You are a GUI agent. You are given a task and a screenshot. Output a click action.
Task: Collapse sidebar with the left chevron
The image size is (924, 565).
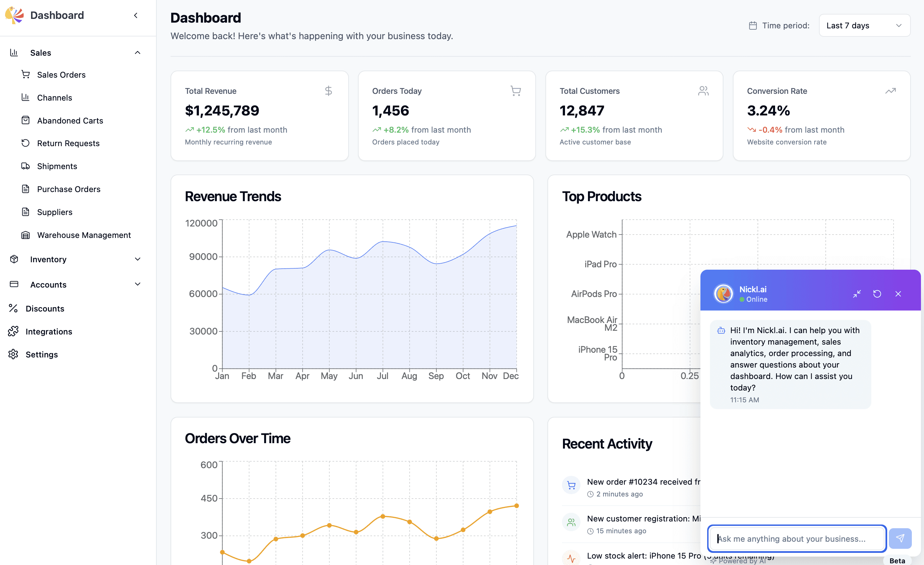(x=136, y=16)
